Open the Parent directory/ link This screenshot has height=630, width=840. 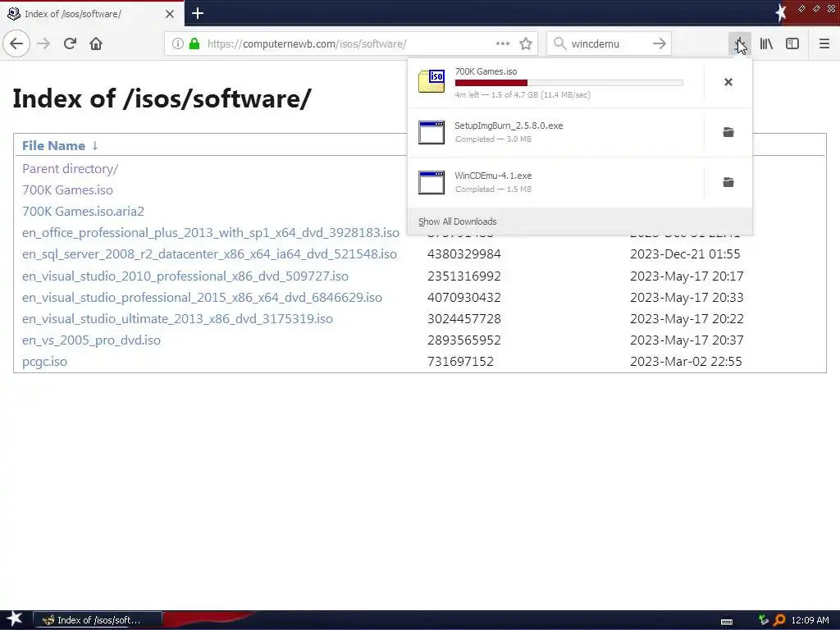click(x=71, y=169)
